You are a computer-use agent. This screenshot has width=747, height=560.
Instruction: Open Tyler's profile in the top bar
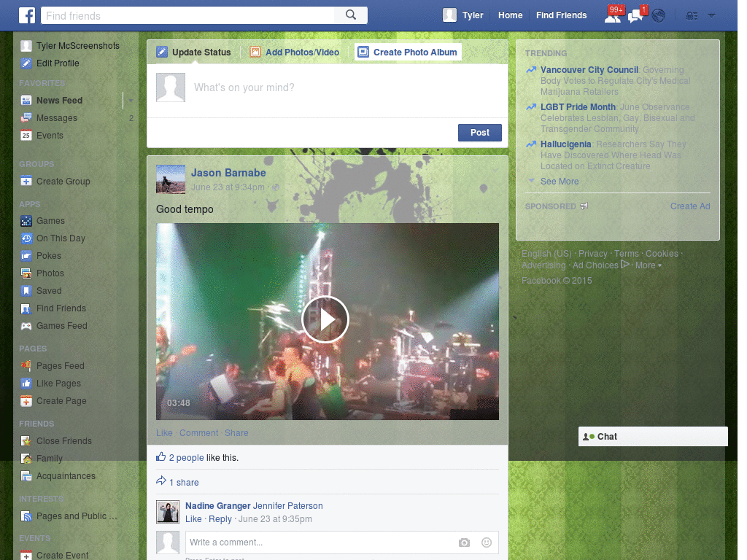(x=462, y=15)
